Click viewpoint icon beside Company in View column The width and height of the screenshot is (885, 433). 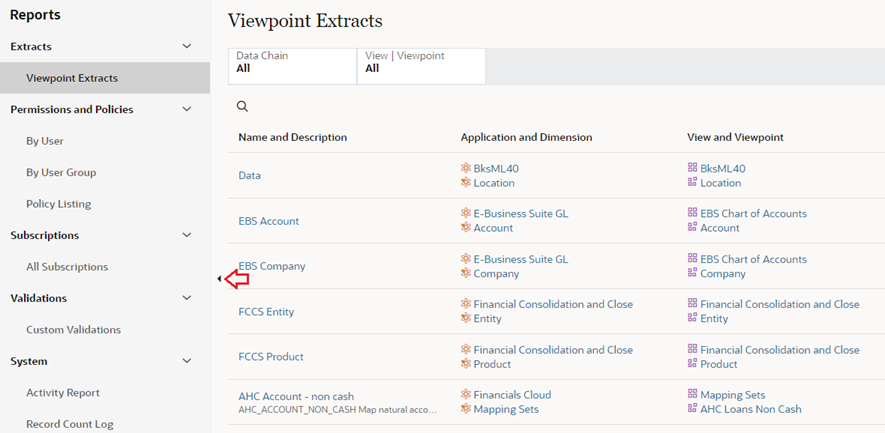(692, 273)
